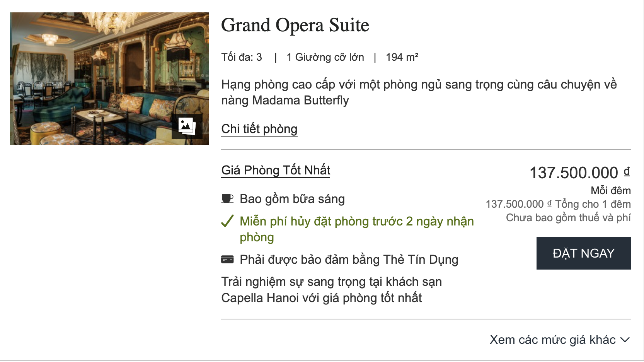Click the đồng currency symbol beside main price
This screenshot has height=362, width=644.
click(x=627, y=171)
